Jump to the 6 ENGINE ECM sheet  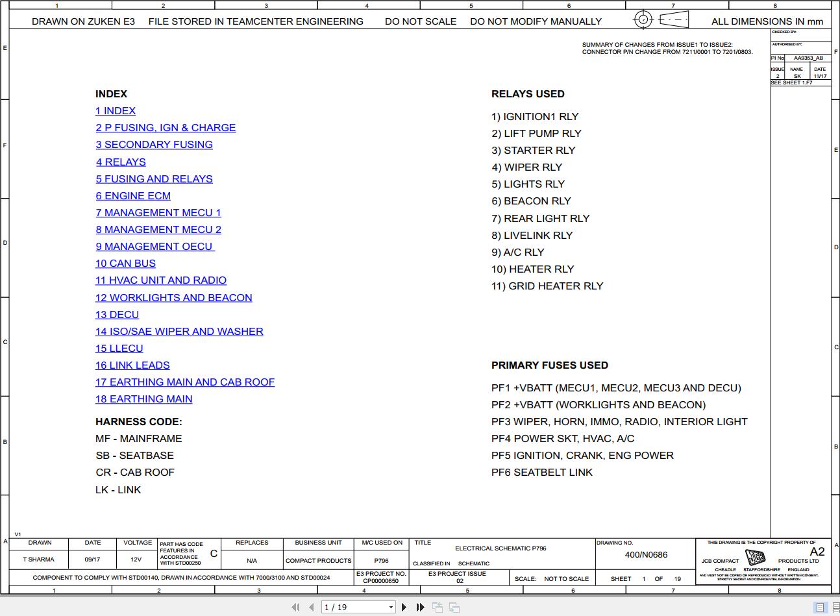[133, 196]
